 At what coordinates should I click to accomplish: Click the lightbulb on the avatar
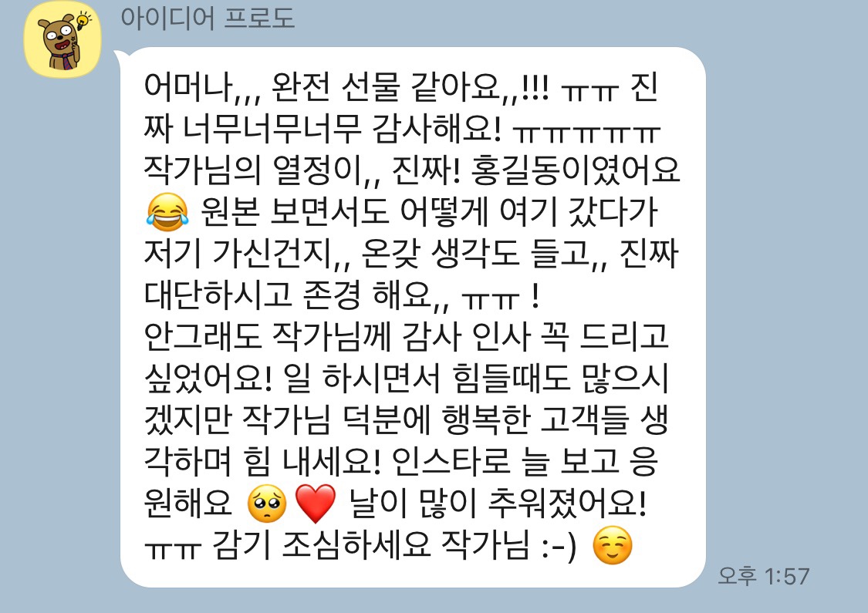pos(83,21)
